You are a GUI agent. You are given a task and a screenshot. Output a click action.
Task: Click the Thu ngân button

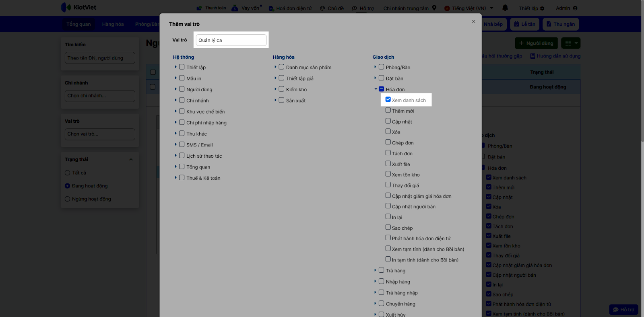point(560,24)
